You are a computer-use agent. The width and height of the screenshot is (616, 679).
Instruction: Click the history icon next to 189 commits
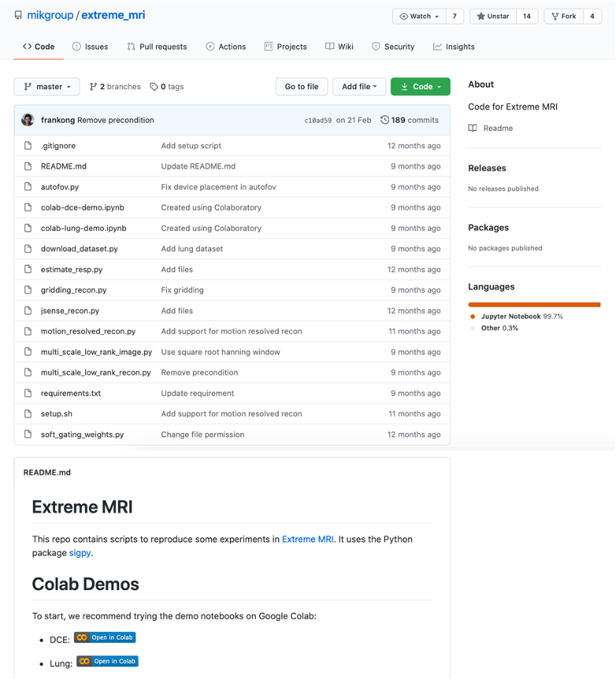pos(384,120)
